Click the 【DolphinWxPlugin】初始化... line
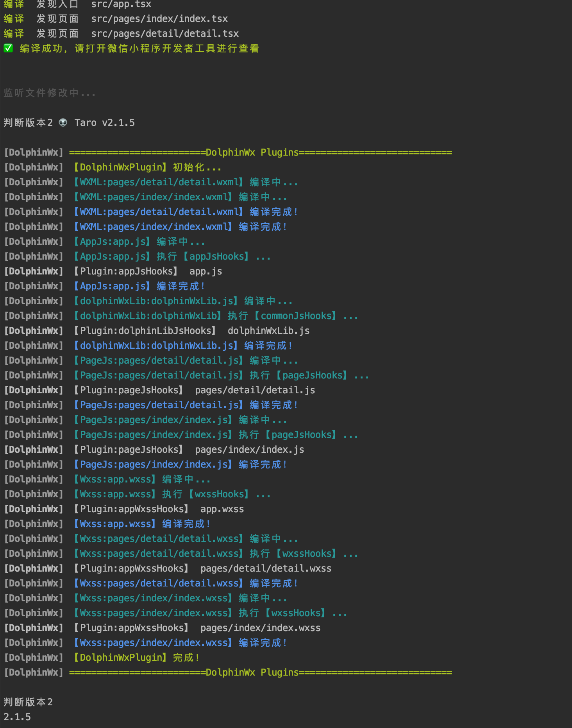 (113, 167)
